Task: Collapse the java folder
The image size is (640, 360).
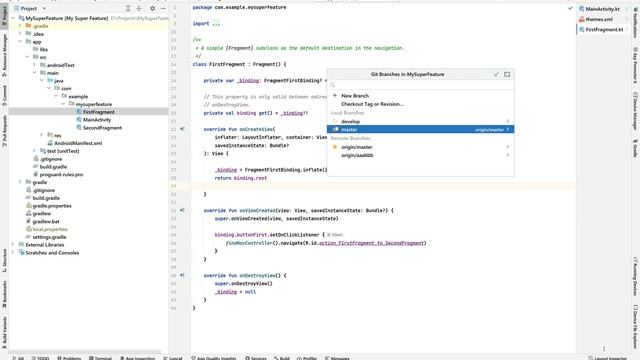Action: pos(42,80)
